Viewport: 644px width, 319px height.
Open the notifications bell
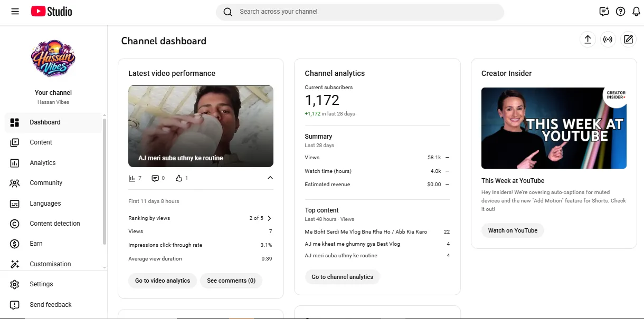(636, 12)
